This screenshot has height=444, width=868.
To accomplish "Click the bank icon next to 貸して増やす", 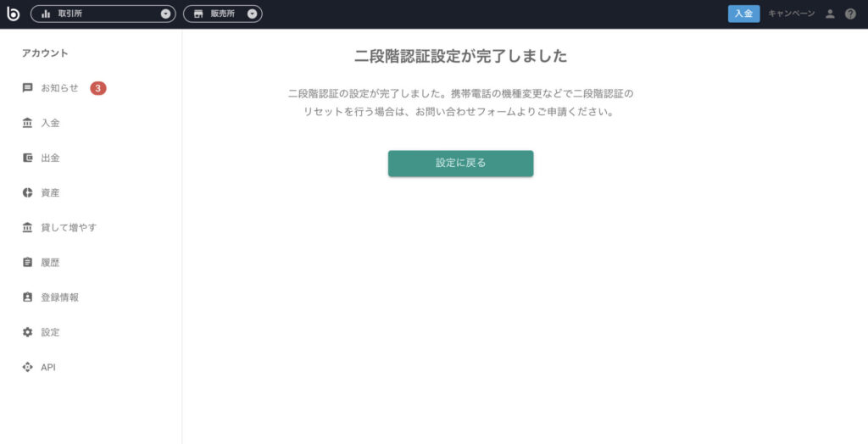I will (x=27, y=228).
